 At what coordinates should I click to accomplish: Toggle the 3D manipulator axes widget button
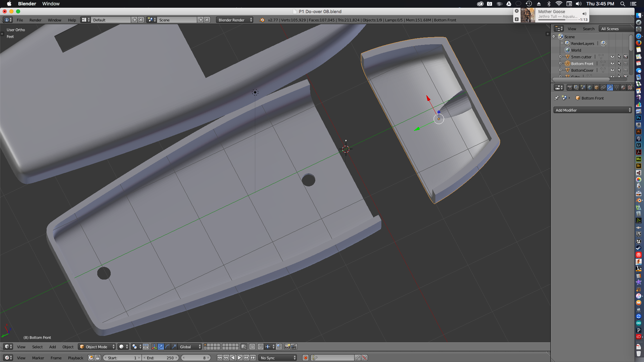(x=154, y=347)
